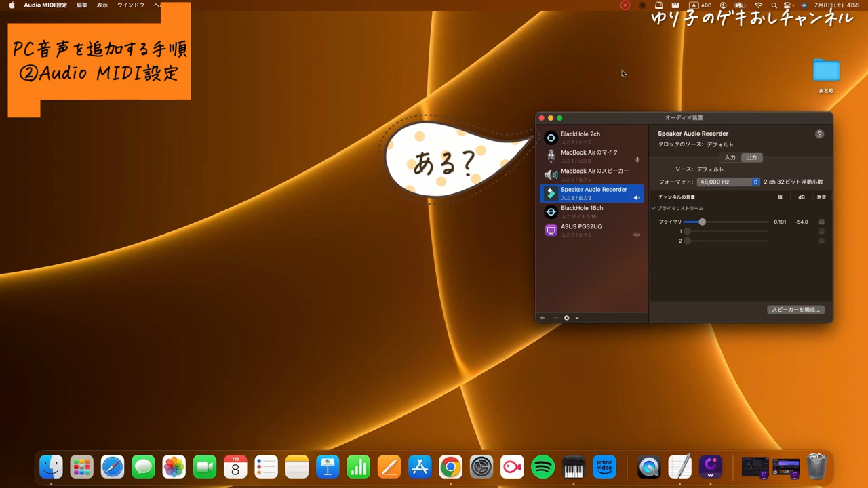Click alert sound indicator on ASUS PG32UQ row
This screenshot has height=488, width=868.
pyautogui.click(x=637, y=235)
